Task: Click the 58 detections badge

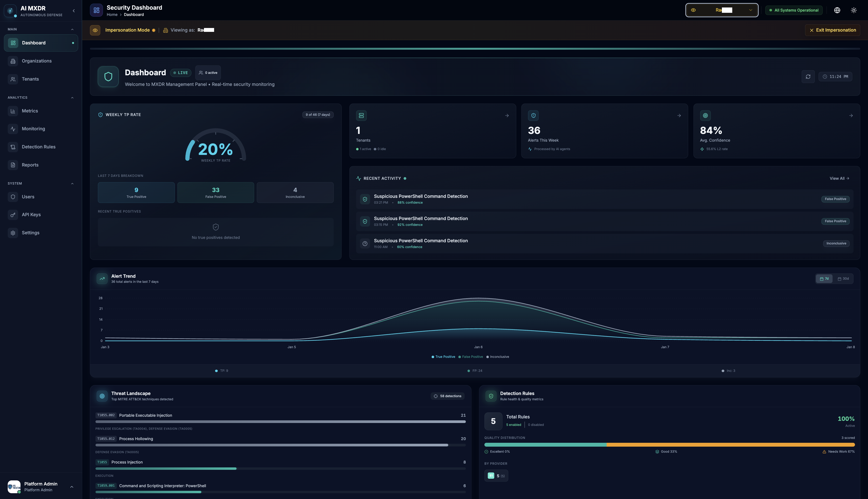Action: pyautogui.click(x=447, y=396)
